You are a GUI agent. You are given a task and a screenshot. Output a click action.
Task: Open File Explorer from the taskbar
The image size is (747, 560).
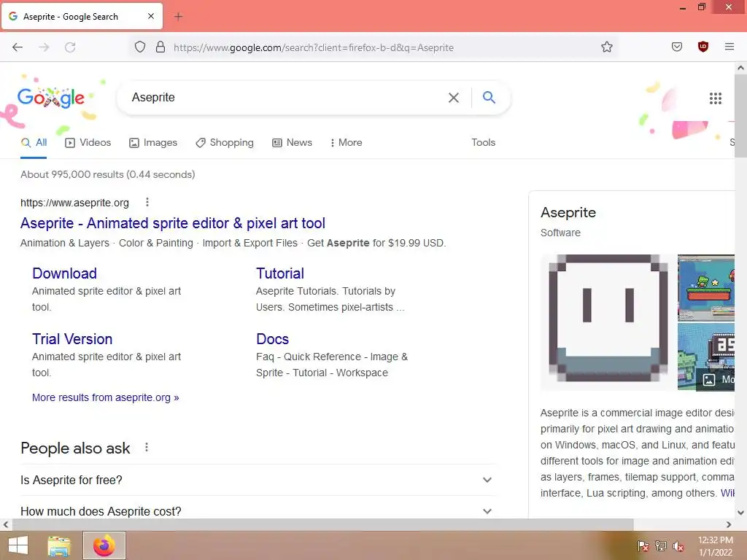[59, 545]
